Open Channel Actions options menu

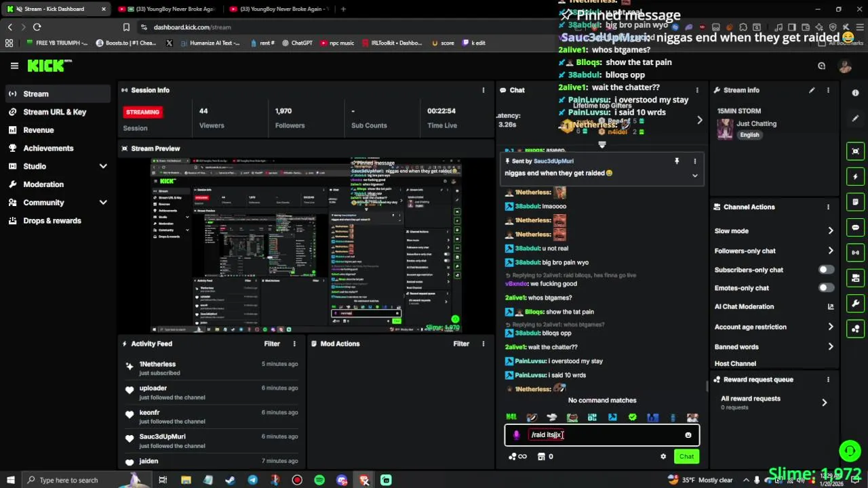point(828,207)
